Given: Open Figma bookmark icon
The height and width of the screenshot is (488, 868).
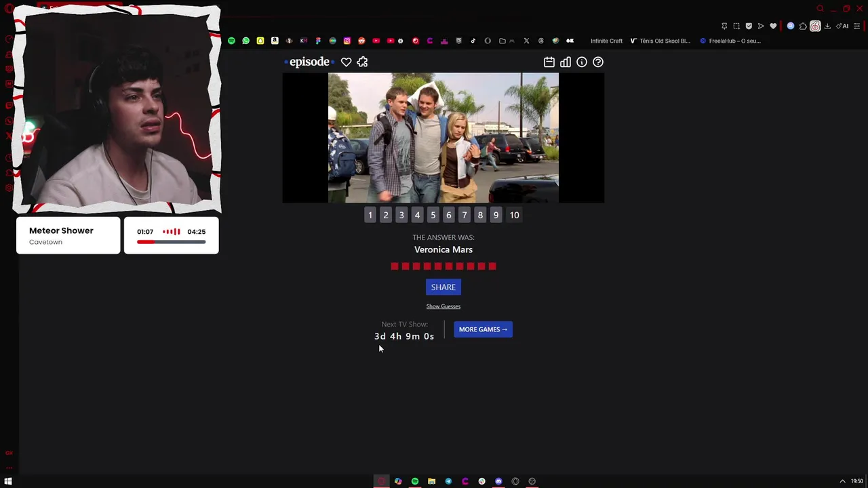Looking at the screenshot, I should [x=318, y=41].
